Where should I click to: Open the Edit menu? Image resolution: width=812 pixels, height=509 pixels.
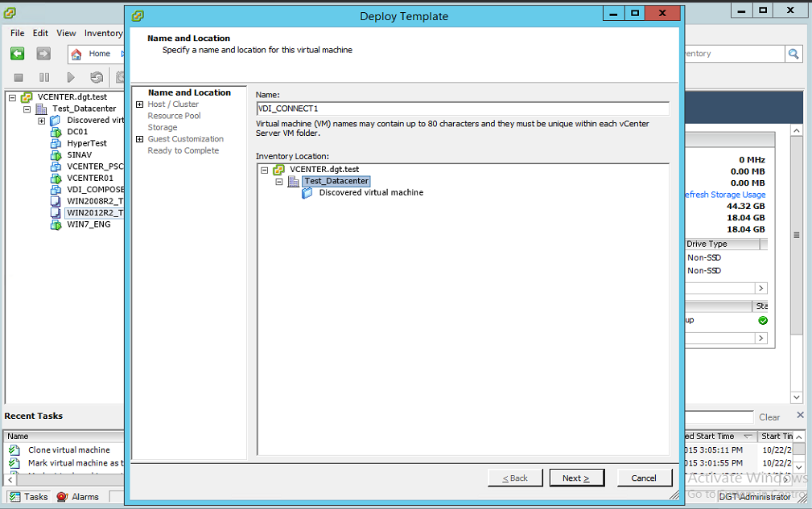coord(40,33)
